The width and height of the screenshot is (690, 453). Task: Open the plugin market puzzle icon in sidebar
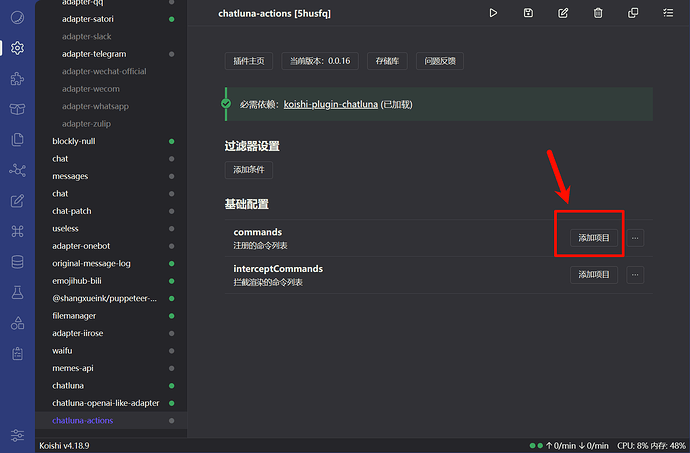click(17, 78)
